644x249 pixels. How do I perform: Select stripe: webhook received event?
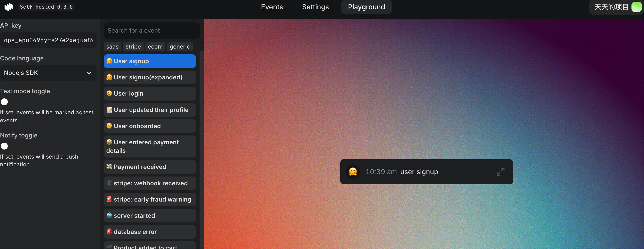click(x=150, y=183)
